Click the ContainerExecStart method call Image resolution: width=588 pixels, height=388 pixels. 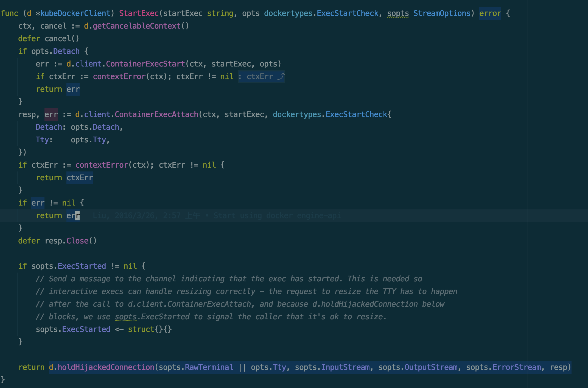pos(145,64)
